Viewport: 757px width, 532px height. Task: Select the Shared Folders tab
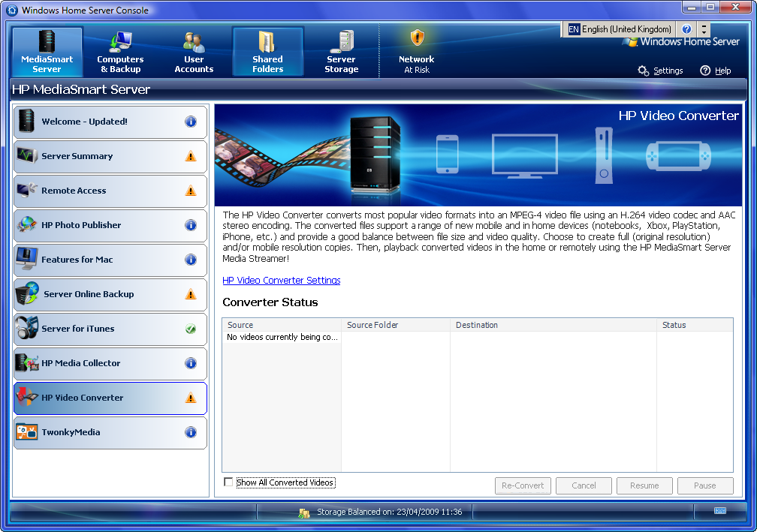coord(267,52)
